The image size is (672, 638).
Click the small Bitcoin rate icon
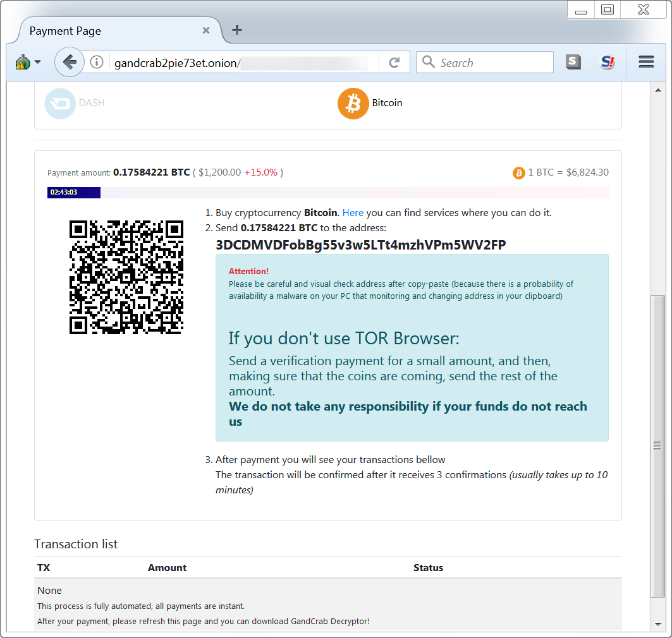[518, 172]
